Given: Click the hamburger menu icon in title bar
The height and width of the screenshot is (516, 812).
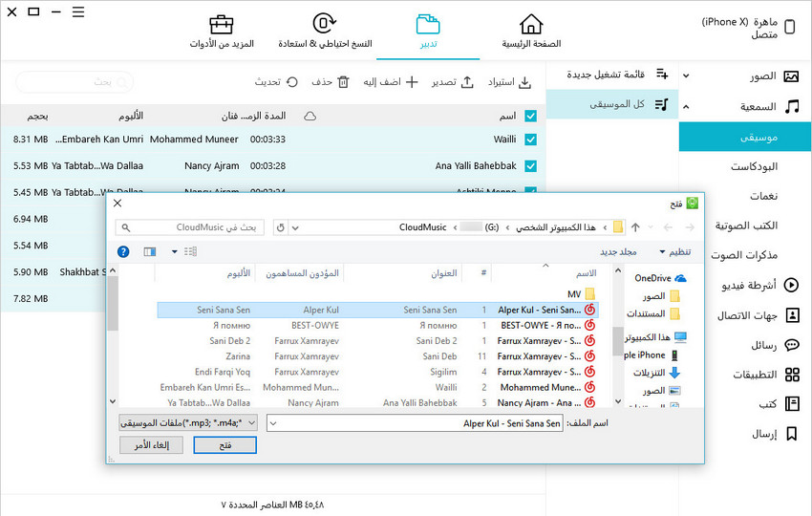Looking at the screenshot, I should coord(78,11).
